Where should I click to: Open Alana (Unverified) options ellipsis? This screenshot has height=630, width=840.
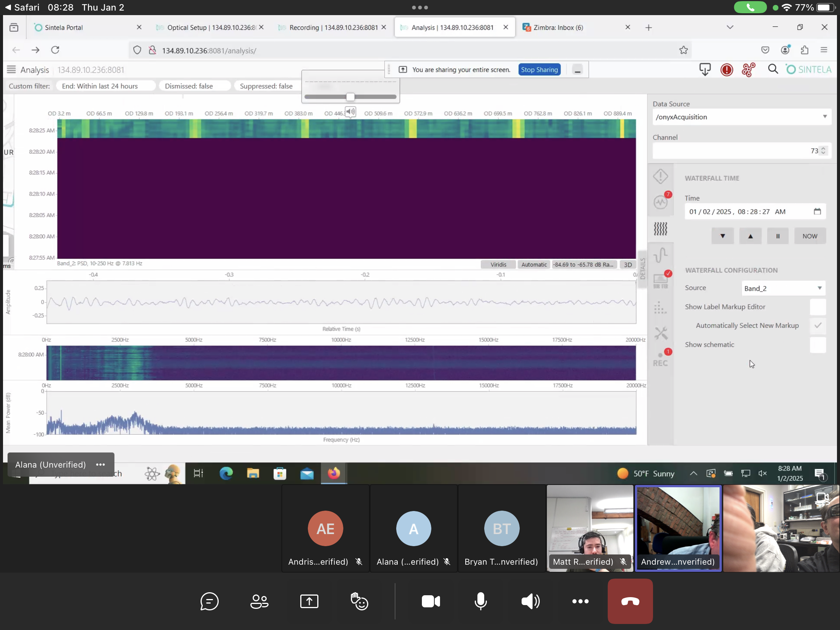[100, 465]
